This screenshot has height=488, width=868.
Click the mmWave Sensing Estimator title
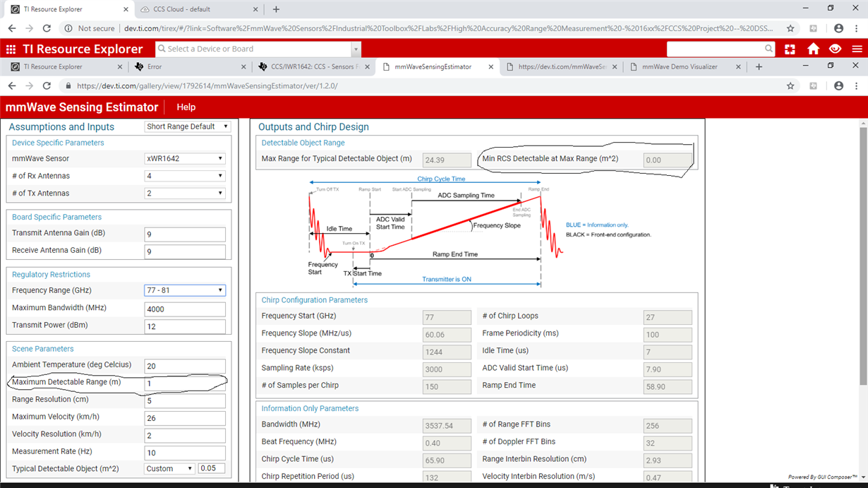point(82,107)
